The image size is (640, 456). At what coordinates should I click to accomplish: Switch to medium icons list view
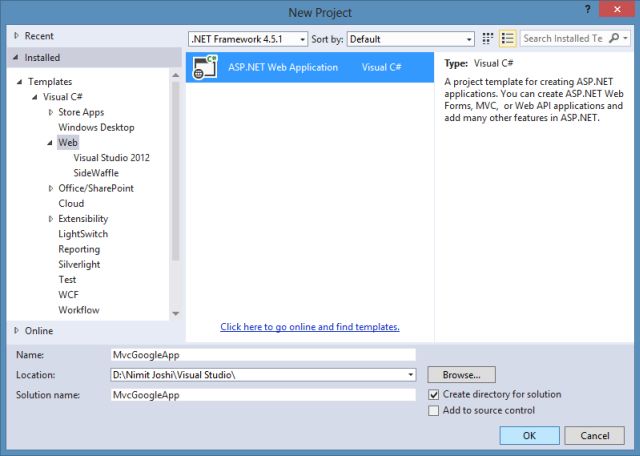(508, 39)
